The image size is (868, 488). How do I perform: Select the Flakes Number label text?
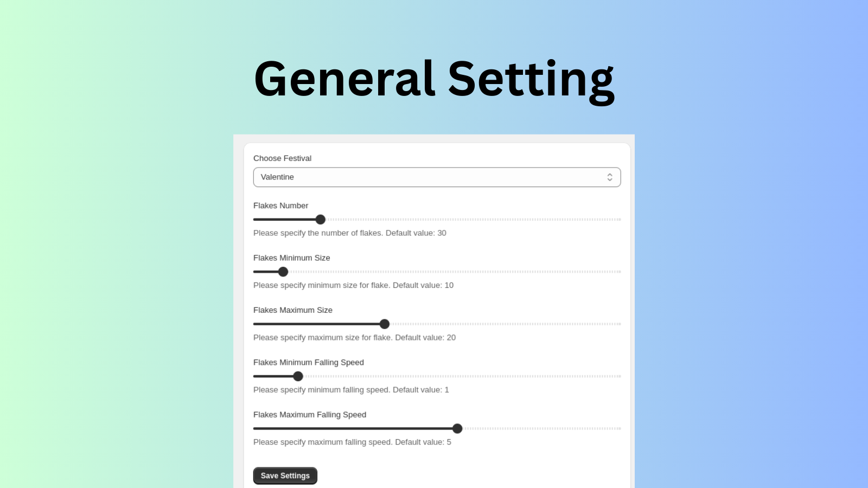[x=280, y=206]
